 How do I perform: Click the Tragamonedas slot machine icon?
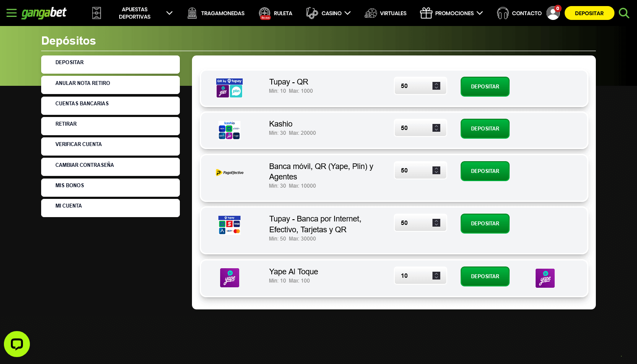[x=192, y=13]
